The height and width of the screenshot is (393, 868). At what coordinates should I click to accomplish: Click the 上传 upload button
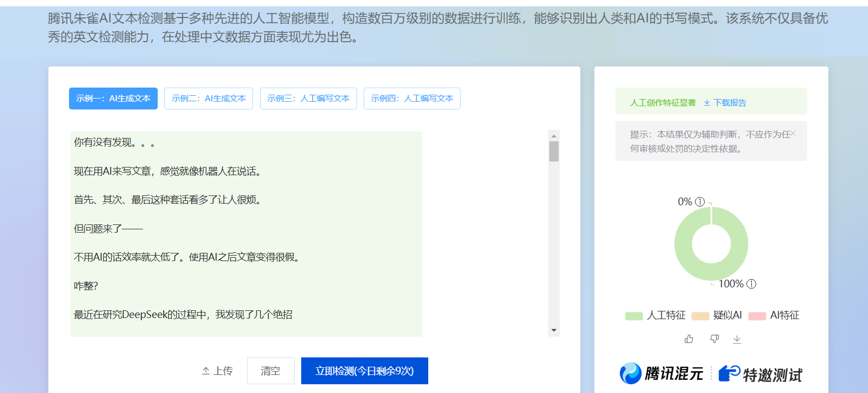217,371
